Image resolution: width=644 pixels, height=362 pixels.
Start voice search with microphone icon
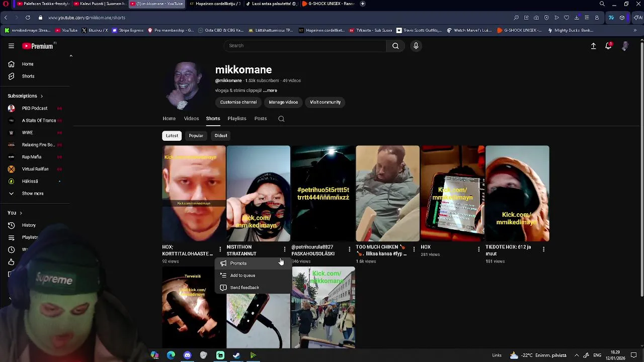pyautogui.click(x=416, y=46)
